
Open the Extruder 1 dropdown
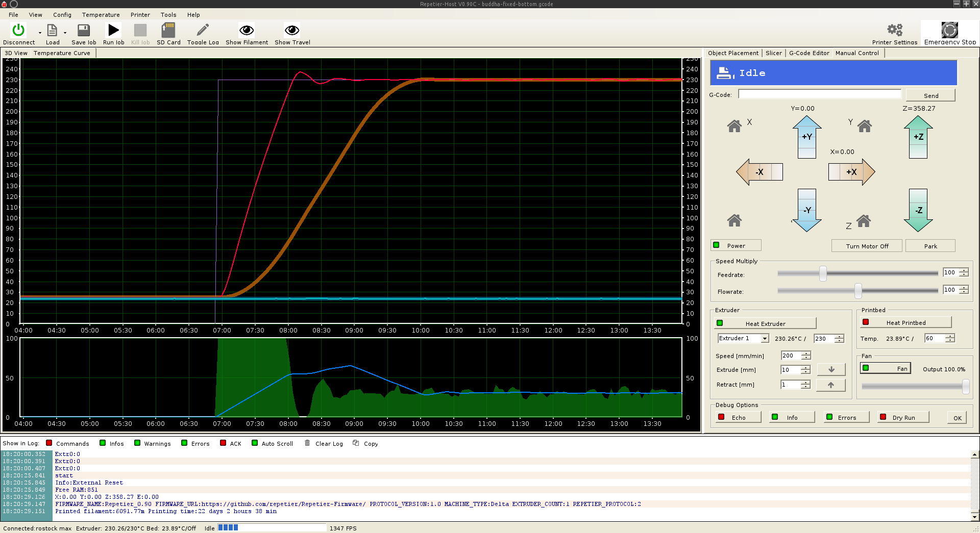click(x=764, y=339)
